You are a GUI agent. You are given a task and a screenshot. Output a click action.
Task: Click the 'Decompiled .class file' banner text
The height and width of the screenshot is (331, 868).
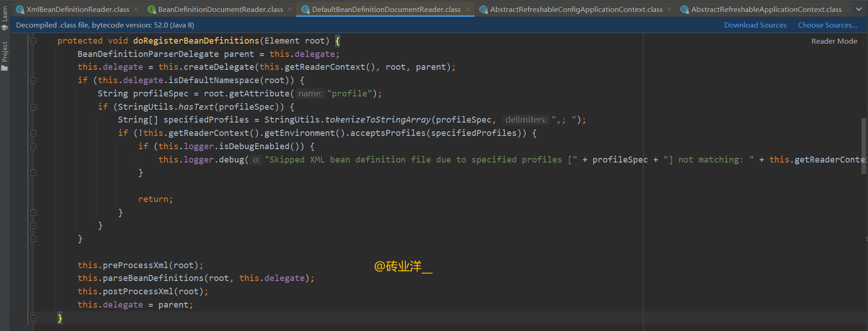(105, 25)
